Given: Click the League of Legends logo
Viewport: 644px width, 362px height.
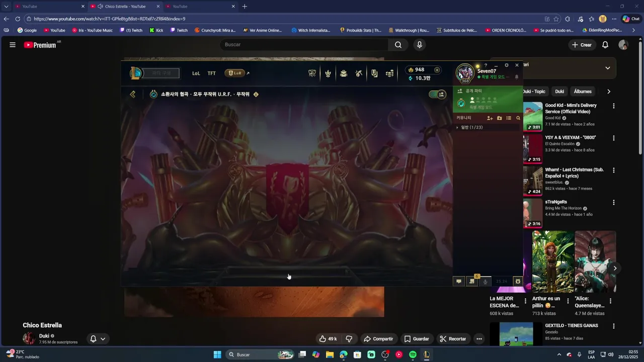Looking at the screenshot, I should pos(135,73).
